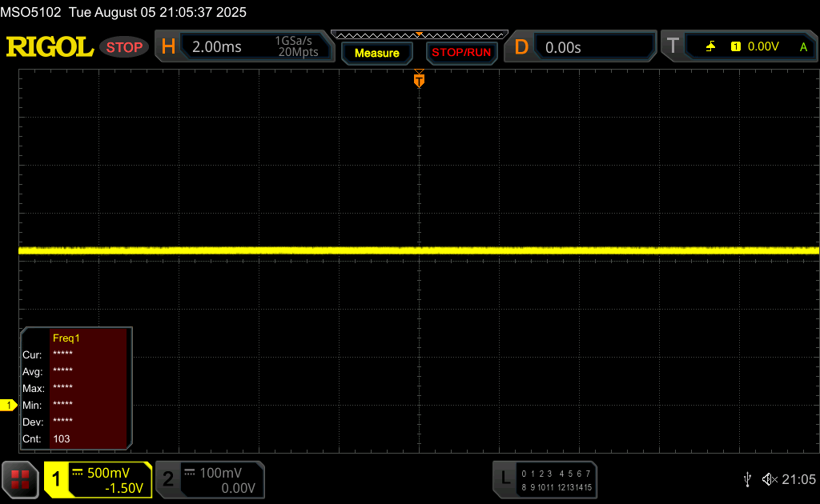Click the orange D delay icon
The height and width of the screenshot is (504, 820).
pos(521,47)
